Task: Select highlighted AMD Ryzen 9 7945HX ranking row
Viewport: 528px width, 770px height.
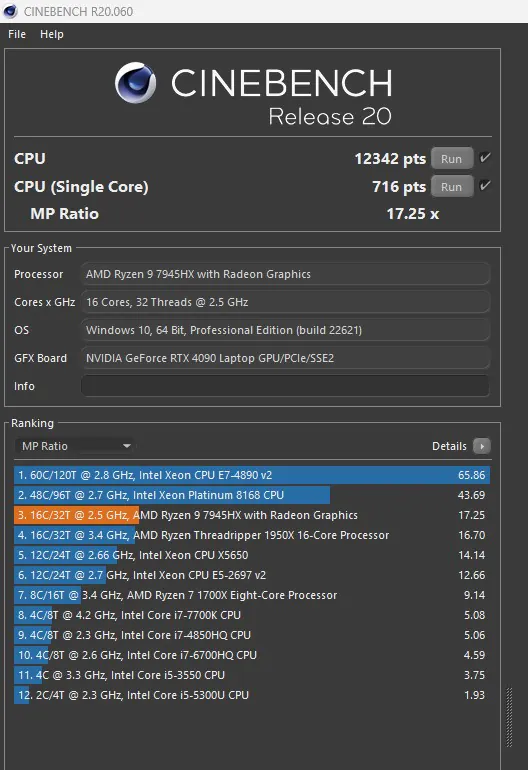Action: pyautogui.click(x=252, y=515)
